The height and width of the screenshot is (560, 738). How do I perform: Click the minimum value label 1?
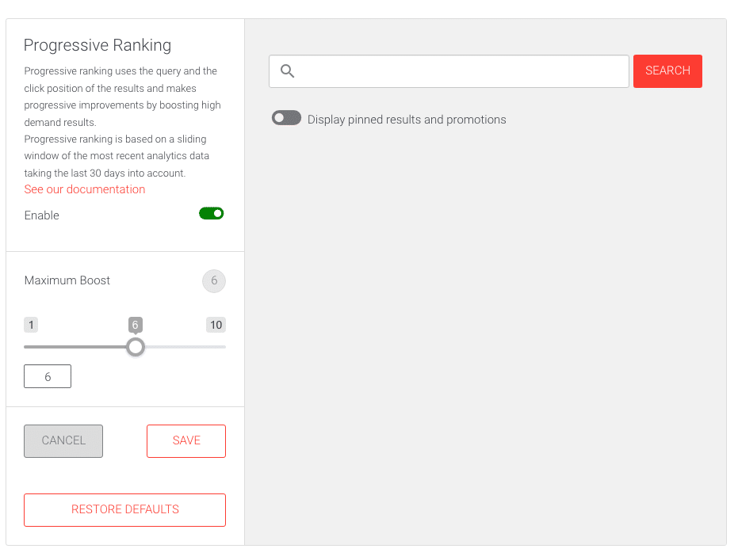(31, 325)
